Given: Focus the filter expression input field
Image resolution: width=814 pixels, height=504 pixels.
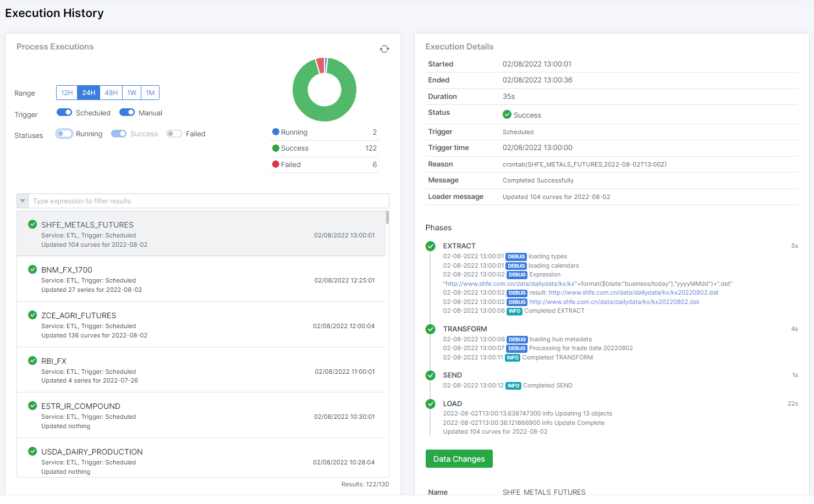Looking at the screenshot, I should click(209, 201).
